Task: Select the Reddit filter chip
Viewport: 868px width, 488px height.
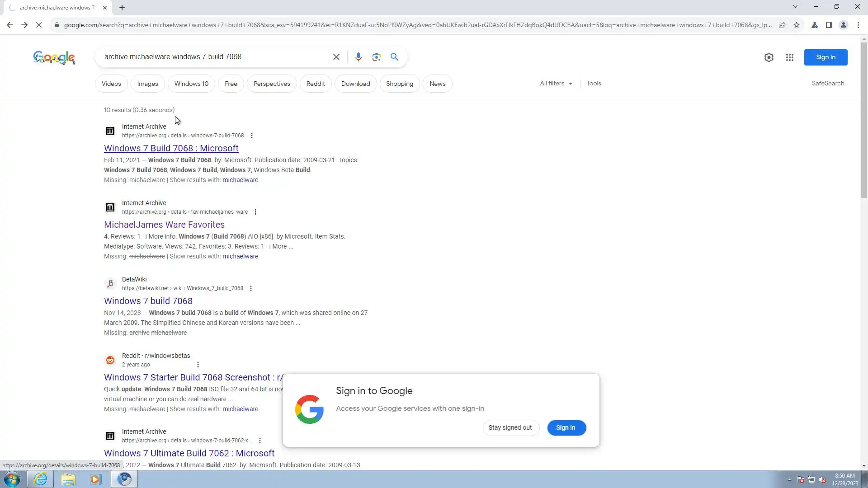Action: point(315,84)
